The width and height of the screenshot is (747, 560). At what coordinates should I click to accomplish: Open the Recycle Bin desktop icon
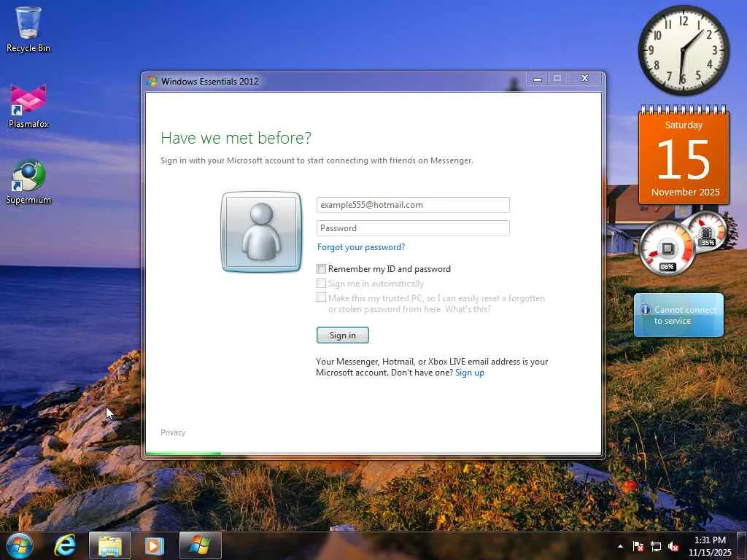28,29
